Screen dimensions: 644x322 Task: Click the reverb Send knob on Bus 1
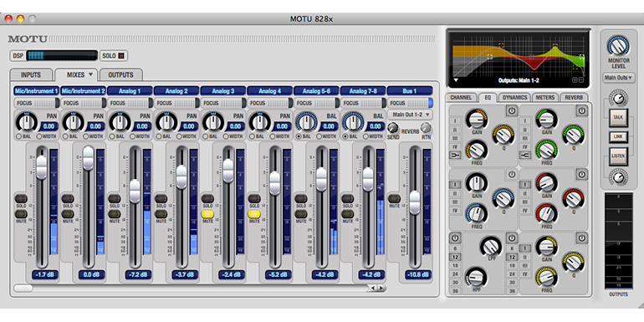(x=392, y=128)
